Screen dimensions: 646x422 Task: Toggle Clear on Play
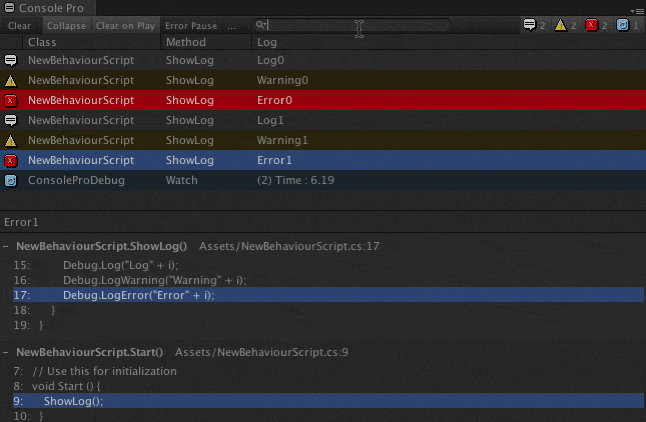tap(125, 26)
